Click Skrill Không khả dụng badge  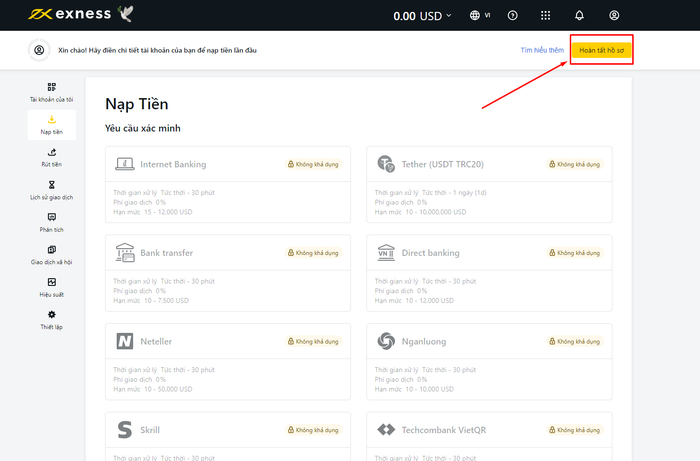click(313, 430)
